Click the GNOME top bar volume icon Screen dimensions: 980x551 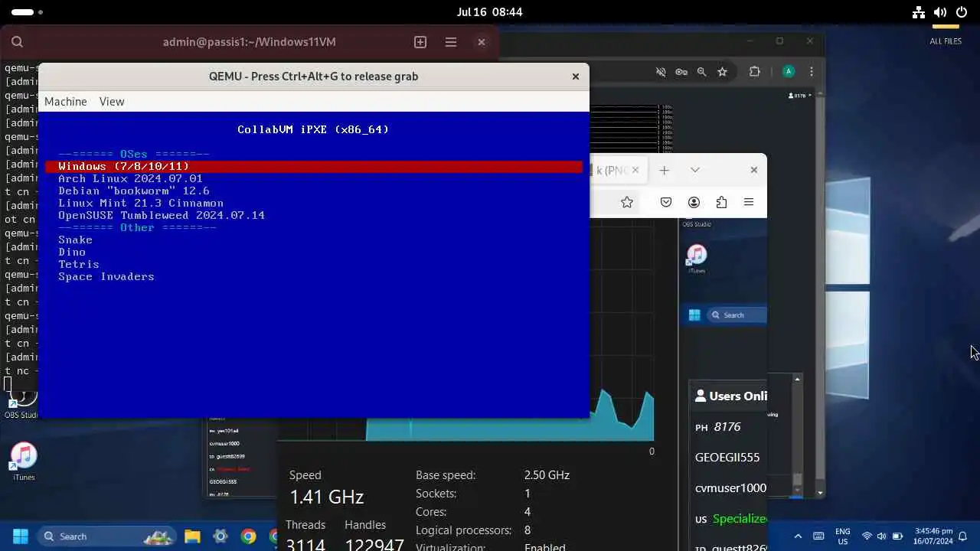point(940,12)
